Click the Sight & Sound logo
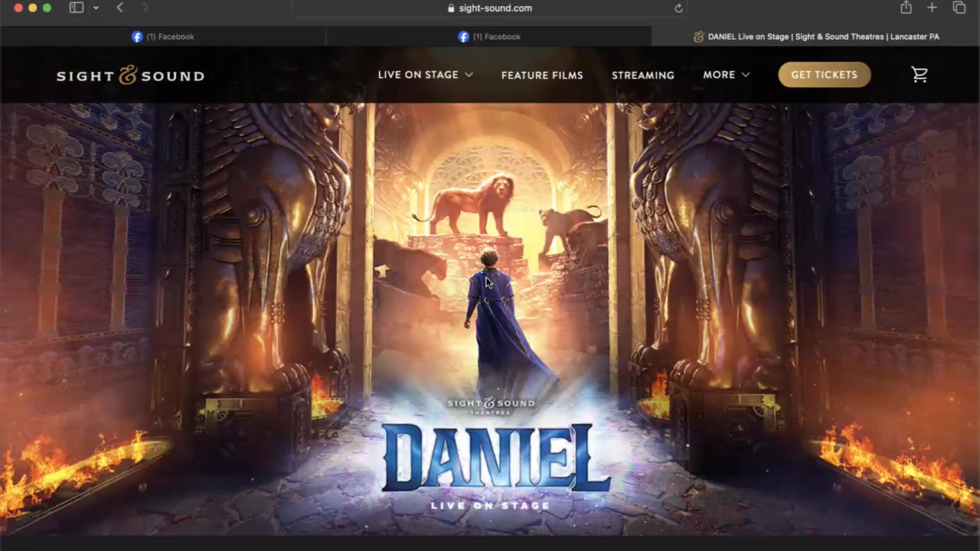Image resolution: width=980 pixels, height=551 pixels. 130,75
